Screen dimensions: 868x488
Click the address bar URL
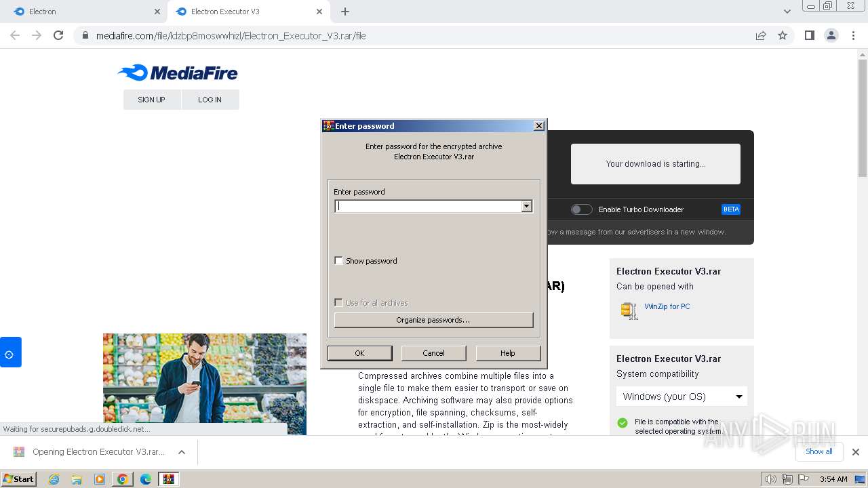coord(231,35)
